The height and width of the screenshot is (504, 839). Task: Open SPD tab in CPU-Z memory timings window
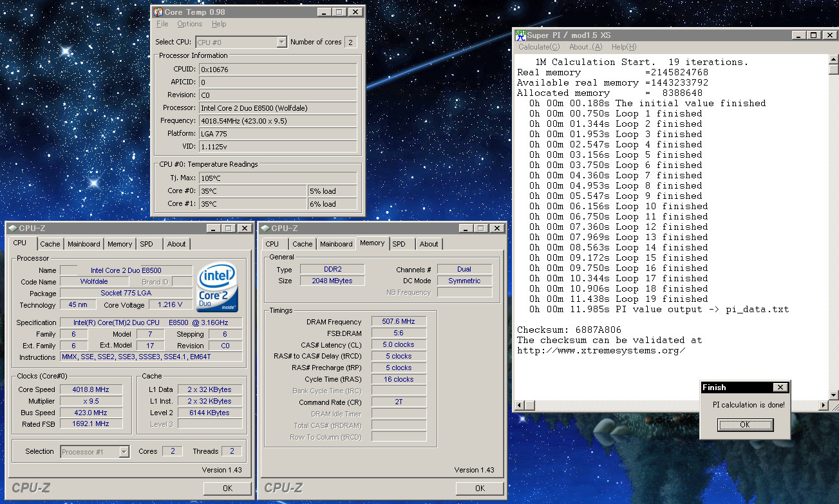coord(399,245)
